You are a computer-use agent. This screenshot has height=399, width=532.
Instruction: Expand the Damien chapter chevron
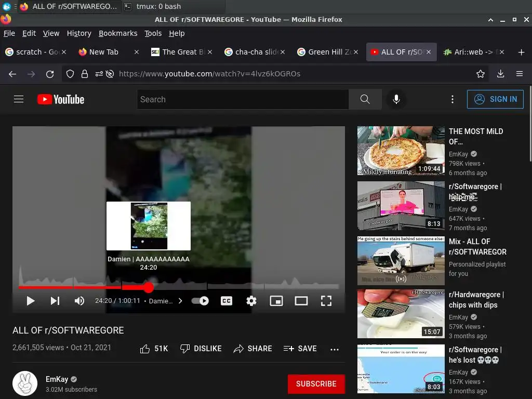point(180,301)
